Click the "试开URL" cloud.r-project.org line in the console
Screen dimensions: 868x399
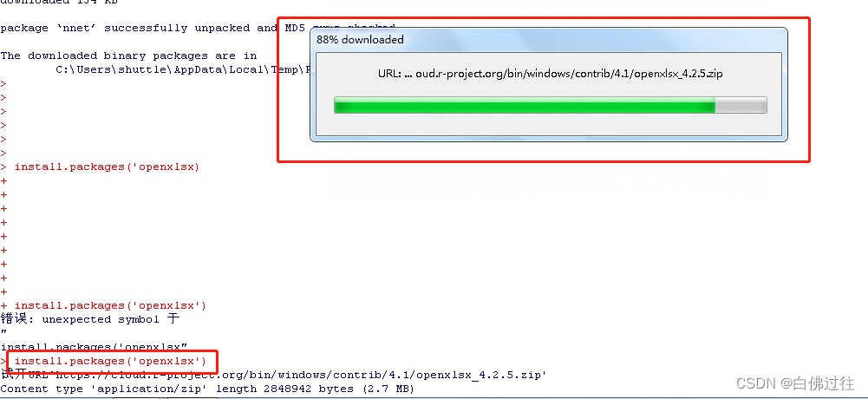[274, 376]
